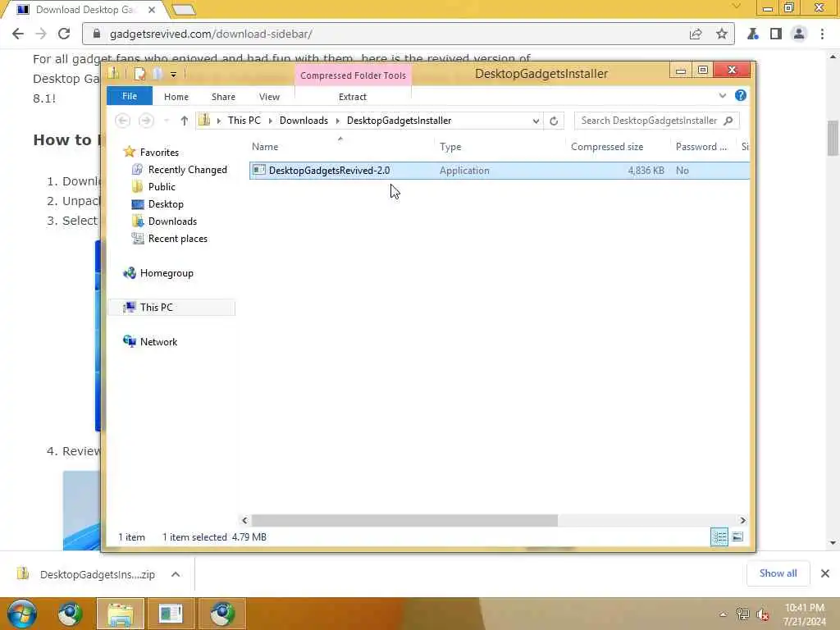Viewport: 840px width, 630px height.
Task: Expand the Downloads breadcrumb arrow
Action: tap(337, 121)
